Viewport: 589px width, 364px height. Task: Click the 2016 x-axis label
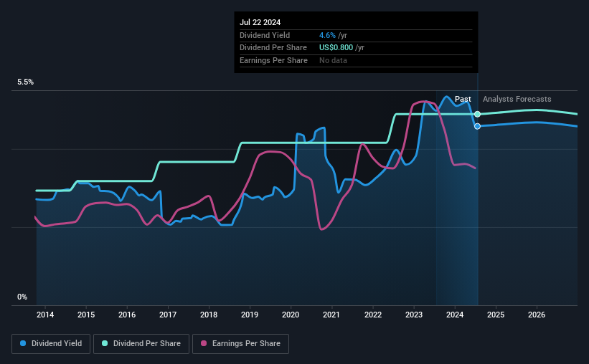[x=127, y=315]
